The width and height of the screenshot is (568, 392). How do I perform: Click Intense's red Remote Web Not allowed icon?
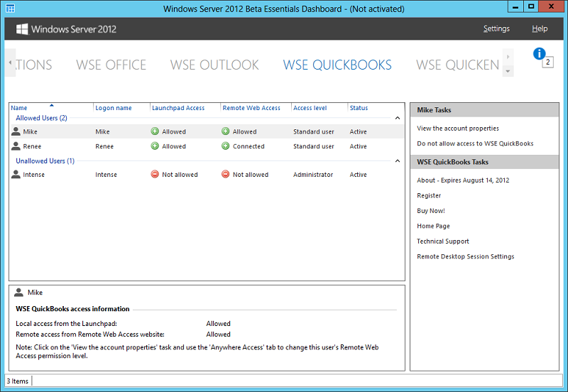[x=225, y=174]
